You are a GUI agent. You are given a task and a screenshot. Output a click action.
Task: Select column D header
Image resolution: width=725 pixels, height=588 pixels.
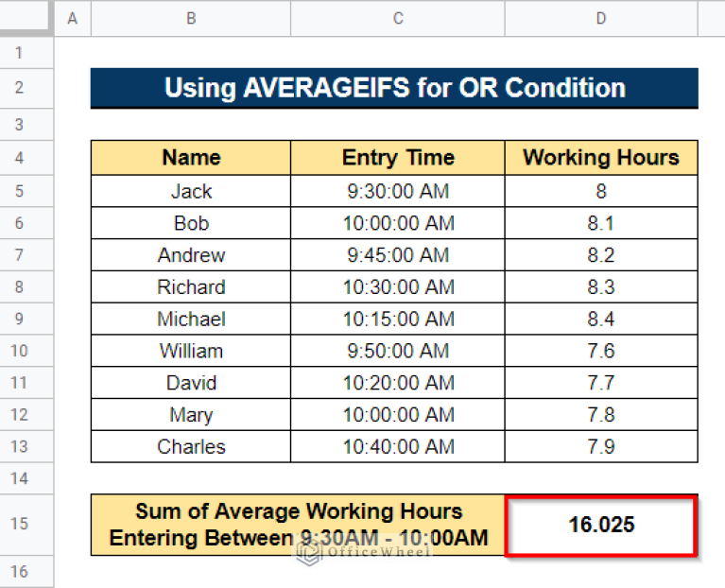601,18
